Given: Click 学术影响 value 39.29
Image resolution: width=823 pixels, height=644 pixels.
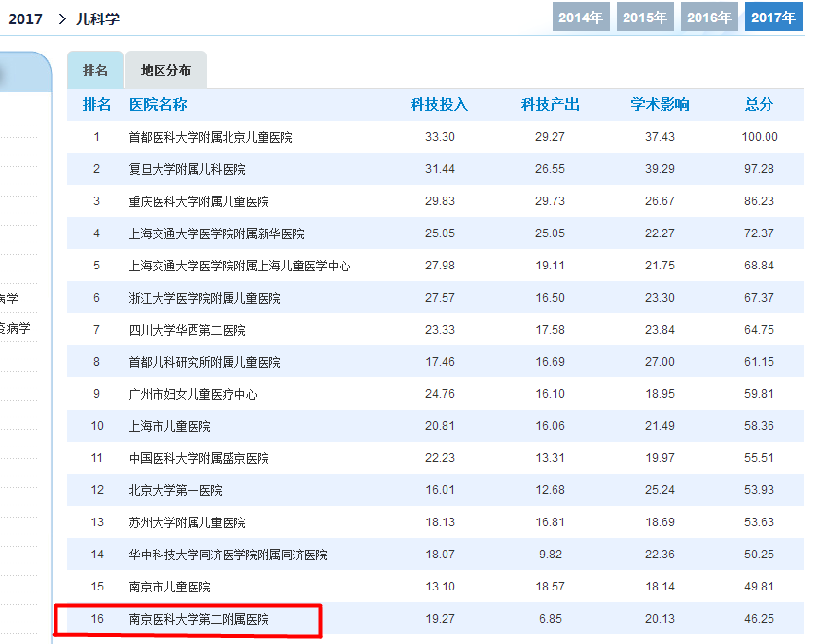Looking at the screenshot, I should pyautogui.click(x=660, y=169).
